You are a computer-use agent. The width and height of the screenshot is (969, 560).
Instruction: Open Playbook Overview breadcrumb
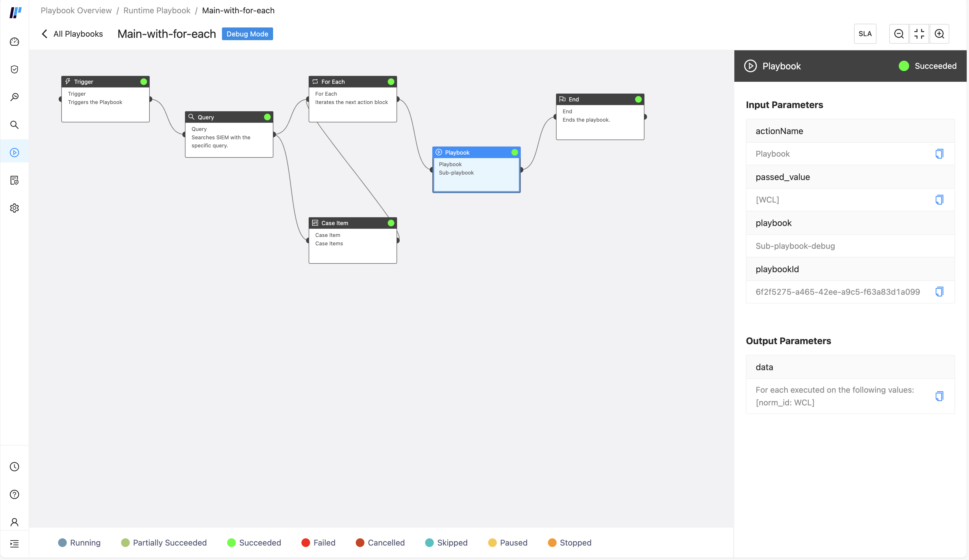[x=76, y=10]
